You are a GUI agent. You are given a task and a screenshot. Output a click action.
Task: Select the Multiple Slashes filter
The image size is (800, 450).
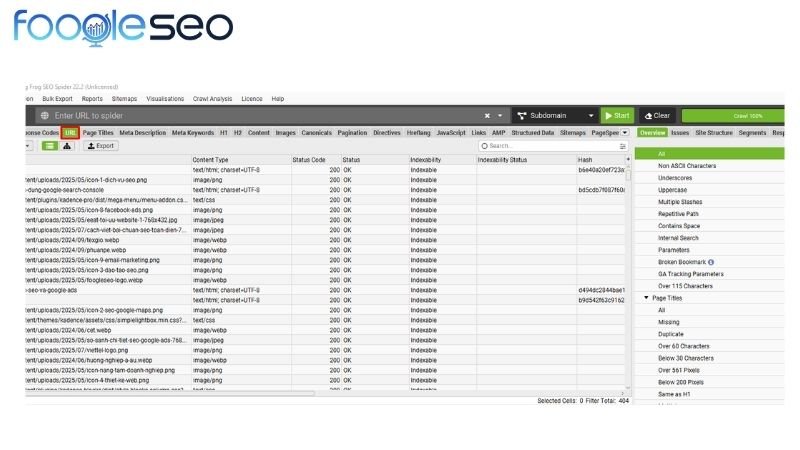pyautogui.click(x=680, y=202)
